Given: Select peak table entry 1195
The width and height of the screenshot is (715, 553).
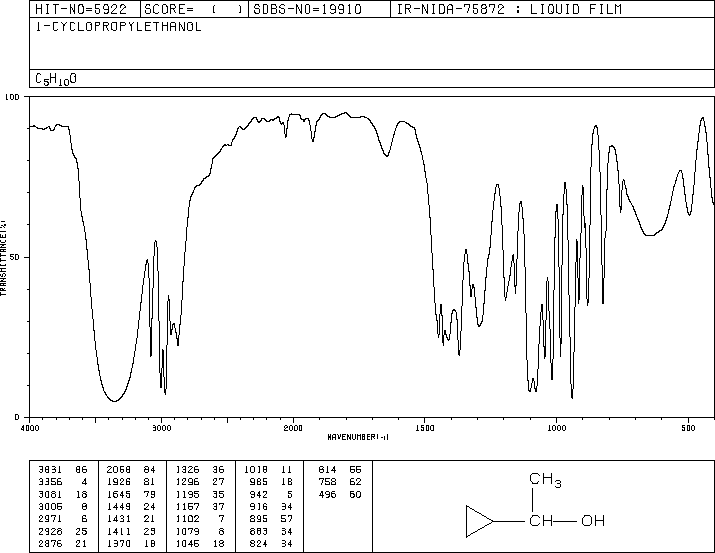Looking at the screenshot, I should (x=200, y=494).
